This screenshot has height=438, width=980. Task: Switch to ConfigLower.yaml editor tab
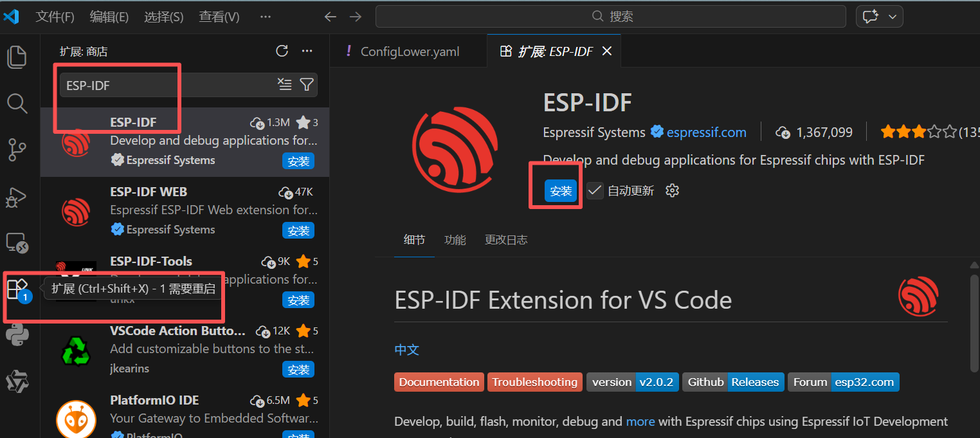coord(409,51)
